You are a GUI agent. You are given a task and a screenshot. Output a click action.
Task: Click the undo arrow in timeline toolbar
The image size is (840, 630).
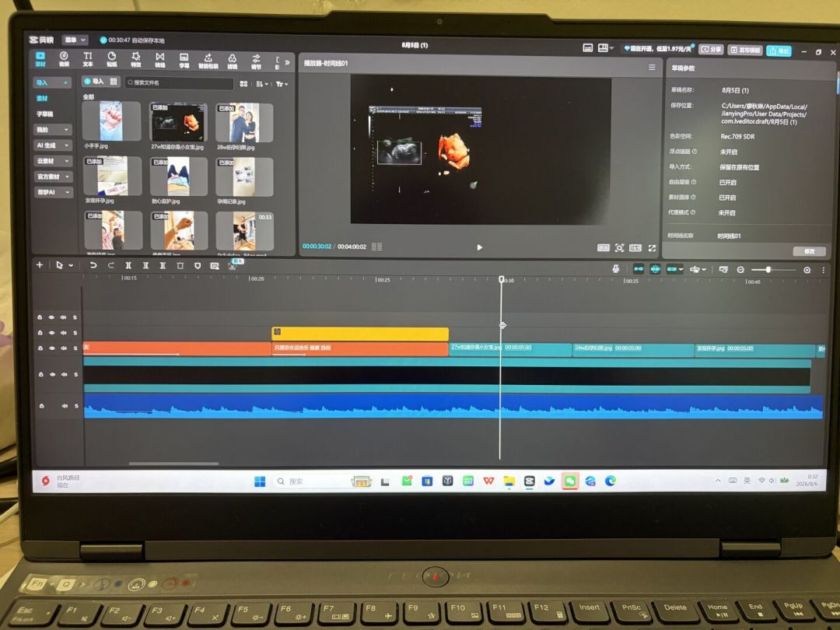(x=93, y=265)
